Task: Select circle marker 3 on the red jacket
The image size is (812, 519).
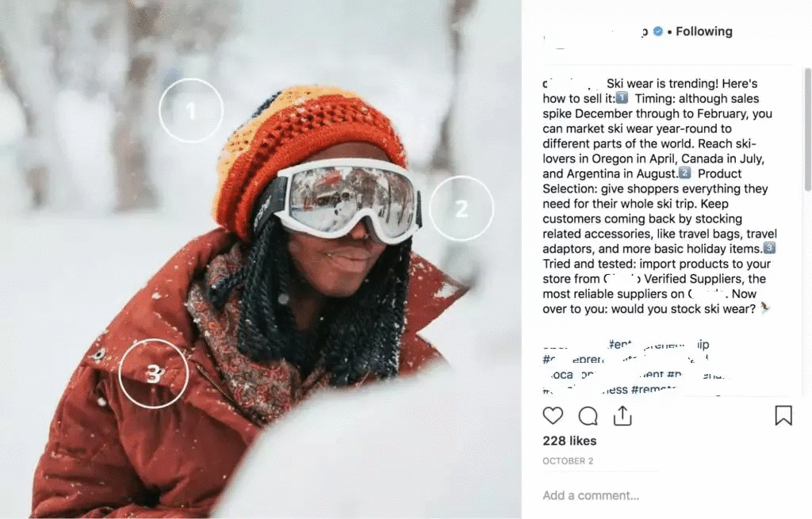Action: click(153, 373)
